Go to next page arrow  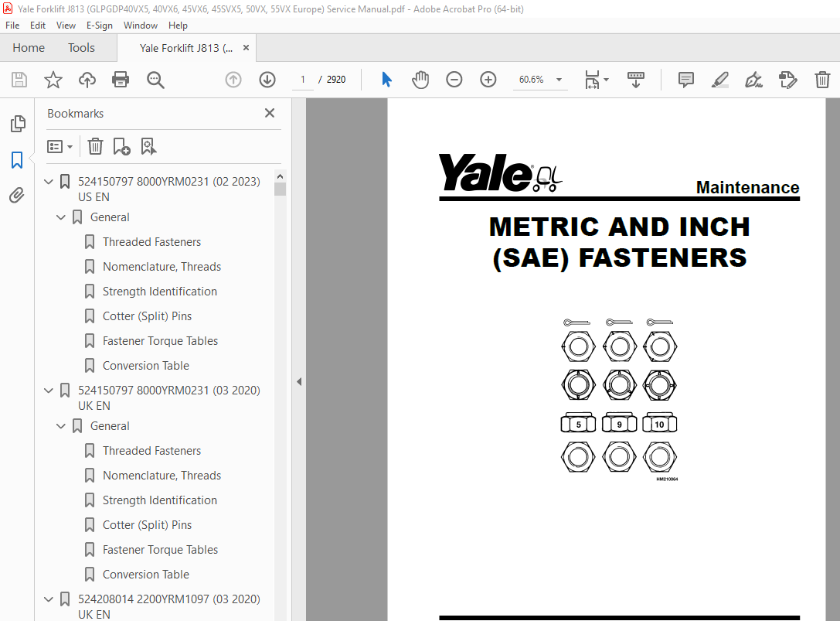pyautogui.click(x=267, y=80)
